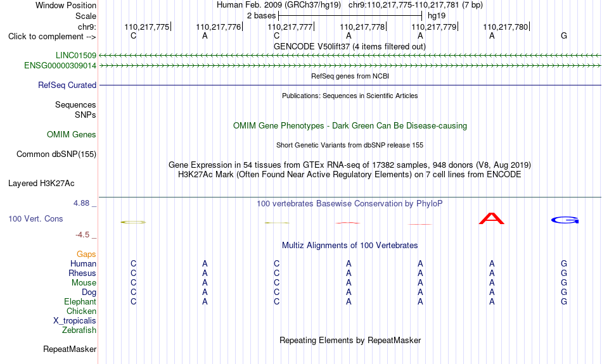Click the 4.88 PhyloP upper scale value

[x=82, y=203]
